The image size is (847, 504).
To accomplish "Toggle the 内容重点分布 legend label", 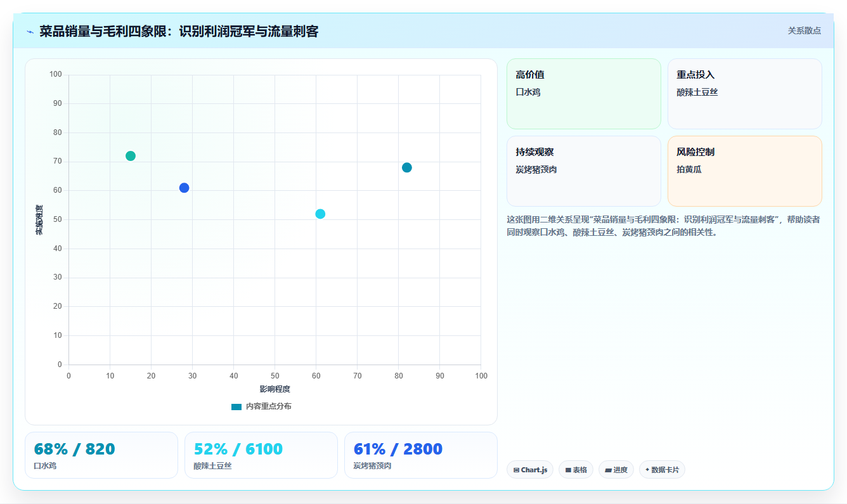I will click(x=268, y=406).
